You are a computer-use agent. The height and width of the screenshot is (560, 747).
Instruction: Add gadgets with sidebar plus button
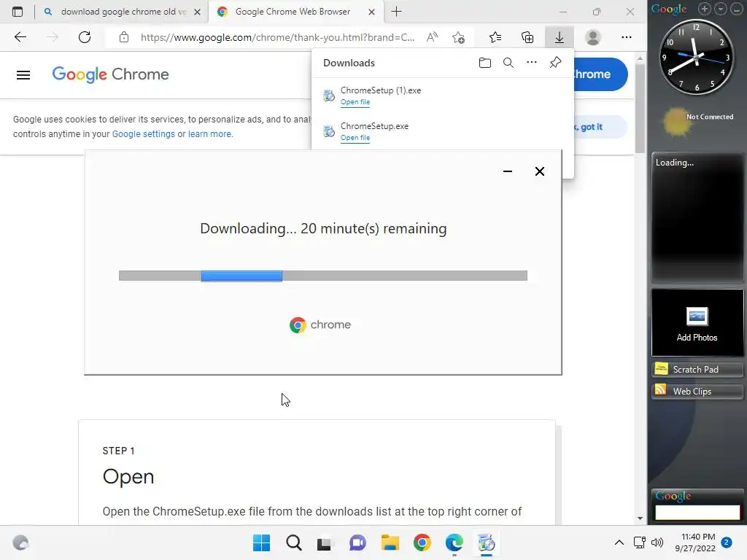[705, 9]
